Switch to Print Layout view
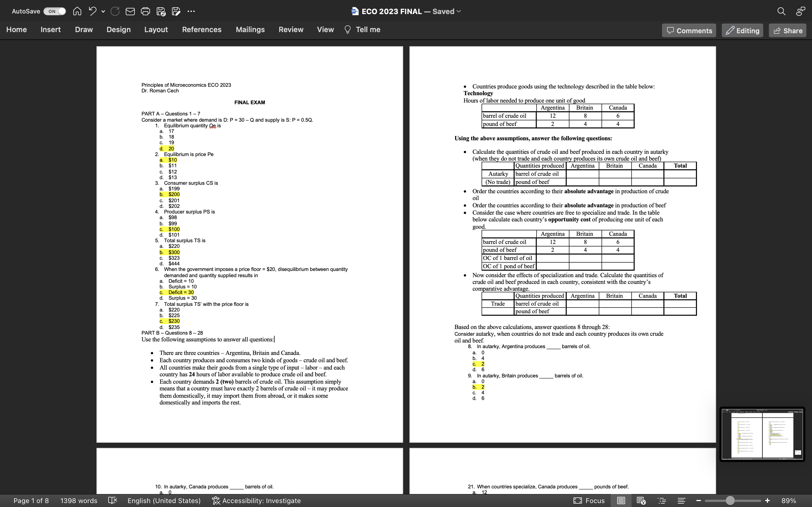The width and height of the screenshot is (812, 507). (621, 500)
